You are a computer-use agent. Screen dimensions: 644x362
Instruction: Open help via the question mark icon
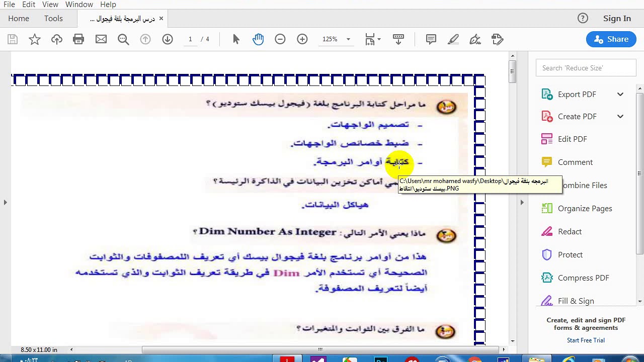[583, 18]
